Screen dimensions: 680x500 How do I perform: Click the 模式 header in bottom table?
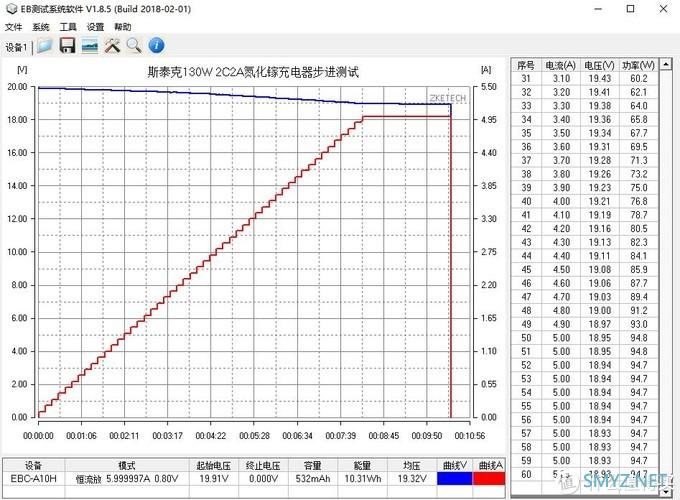coord(127,466)
